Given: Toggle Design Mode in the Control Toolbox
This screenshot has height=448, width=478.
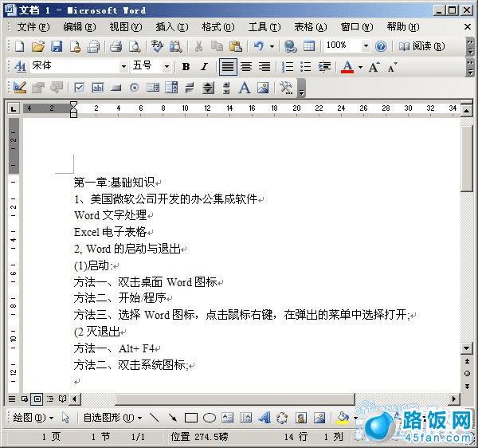Looking at the screenshot, I should click(x=20, y=88).
